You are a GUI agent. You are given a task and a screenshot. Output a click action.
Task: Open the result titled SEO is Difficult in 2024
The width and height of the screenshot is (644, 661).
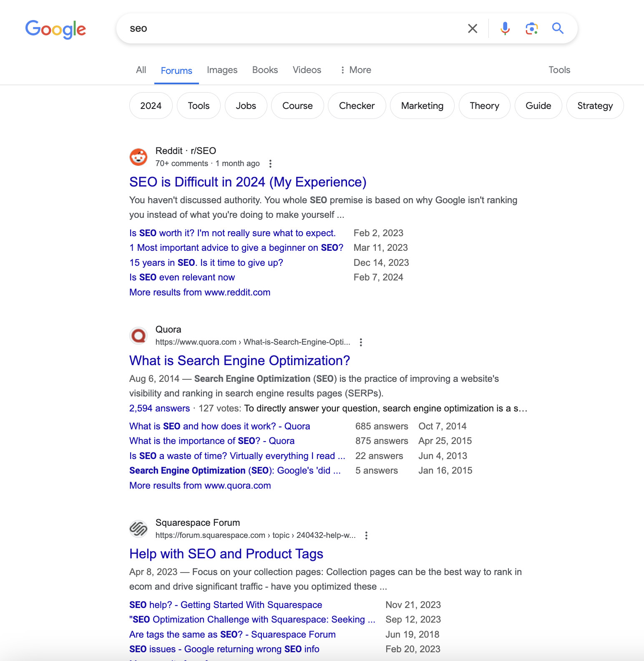(x=247, y=182)
